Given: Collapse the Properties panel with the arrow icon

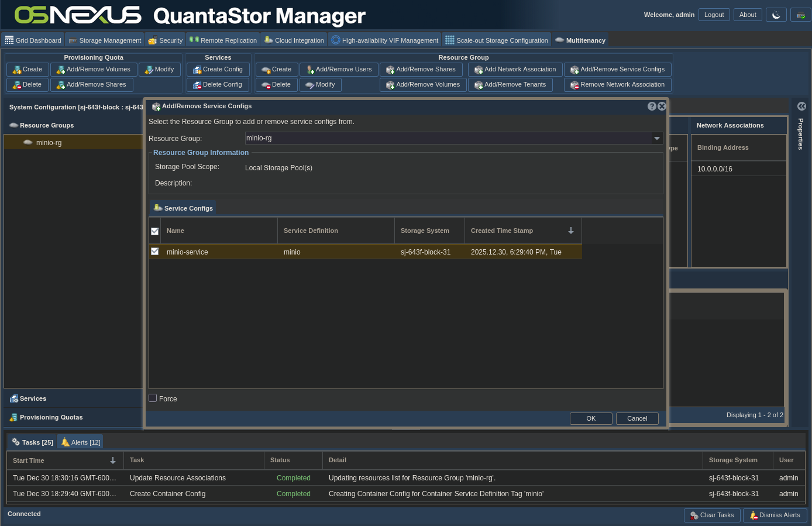Looking at the screenshot, I should [801, 106].
